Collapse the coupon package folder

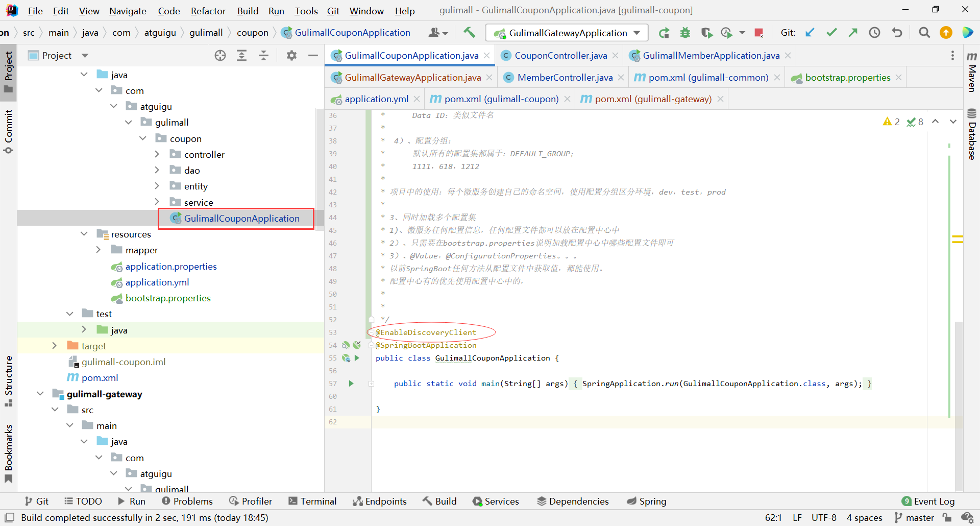coord(143,138)
